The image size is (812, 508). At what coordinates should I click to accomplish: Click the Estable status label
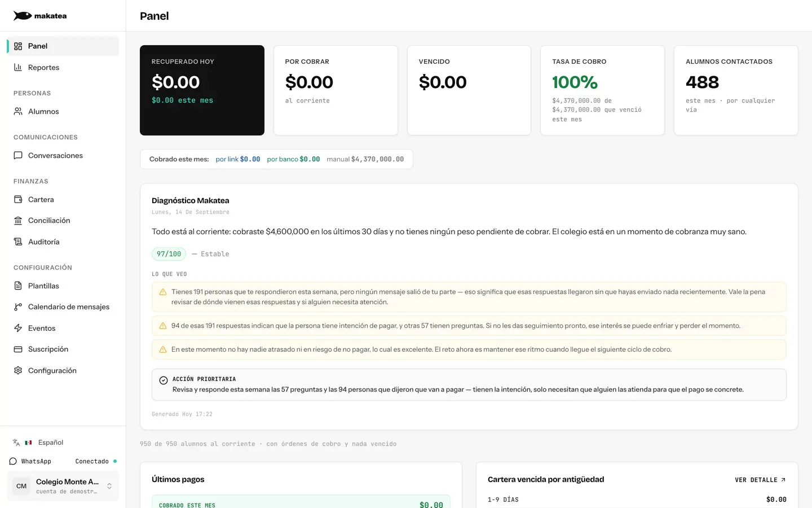tap(215, 254)
